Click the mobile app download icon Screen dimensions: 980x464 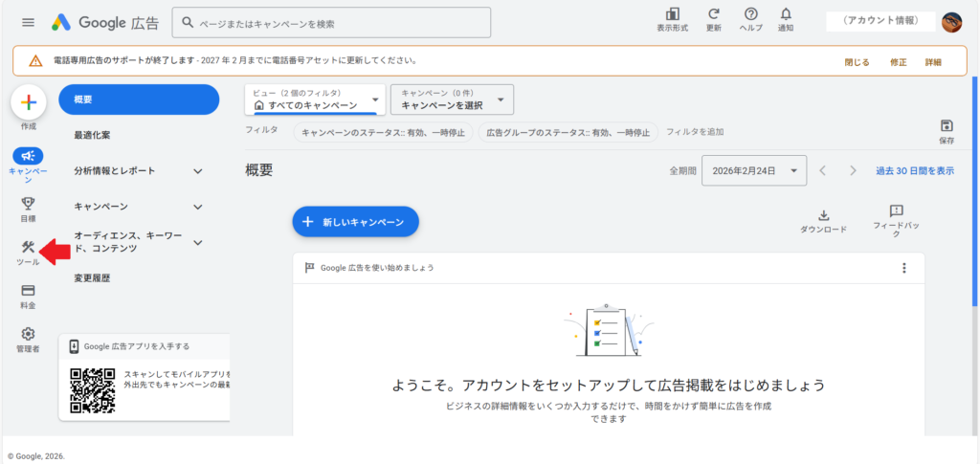[74, 346]
